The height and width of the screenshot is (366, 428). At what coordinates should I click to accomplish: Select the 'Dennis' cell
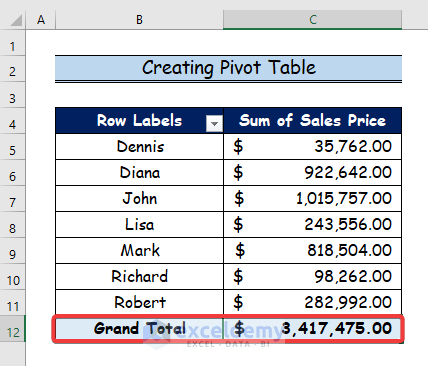139,147
